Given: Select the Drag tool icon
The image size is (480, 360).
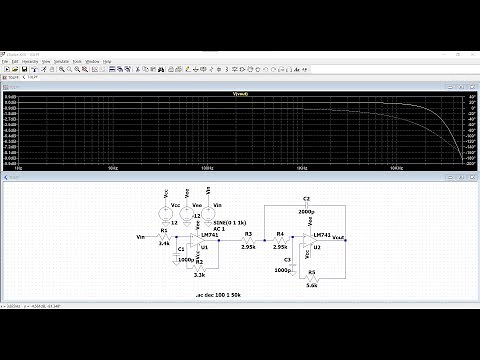Looking at the screenshot, I should coord(258,69).
